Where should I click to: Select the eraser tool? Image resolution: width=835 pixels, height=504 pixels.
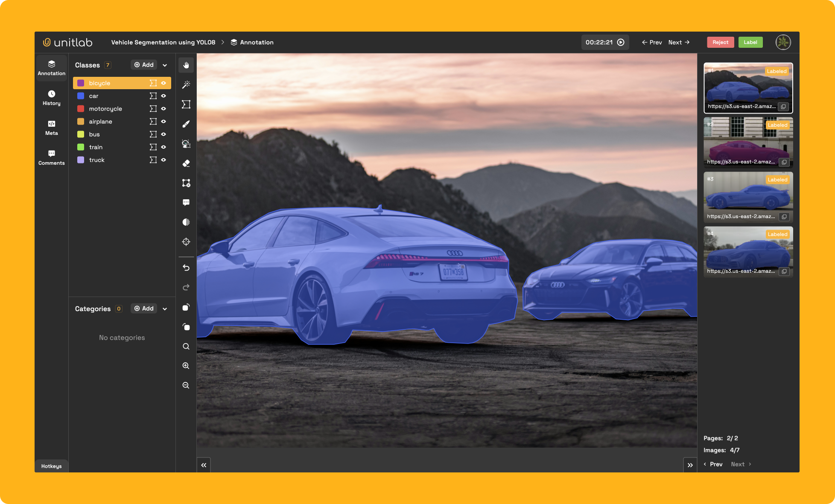186,163
